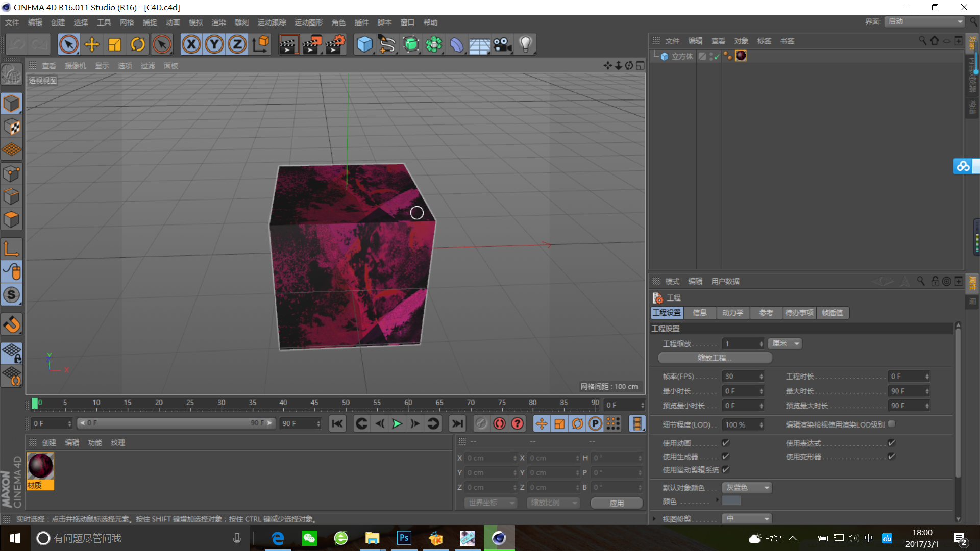Switch to the 帧插值 tab
Image resolution: width=980 pixels, height=551 pixels.
coord(832,313)
